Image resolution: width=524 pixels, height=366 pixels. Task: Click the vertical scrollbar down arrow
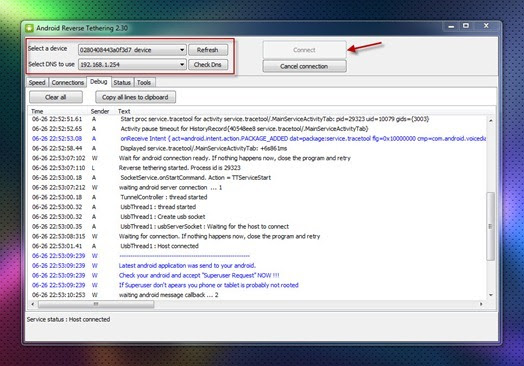click(491, 295)
